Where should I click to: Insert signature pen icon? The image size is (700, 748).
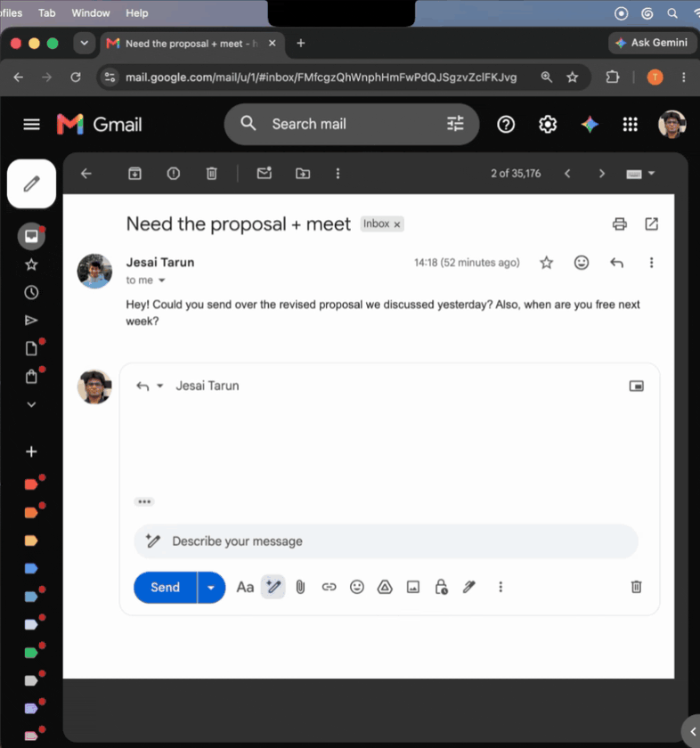pos(469,587)
